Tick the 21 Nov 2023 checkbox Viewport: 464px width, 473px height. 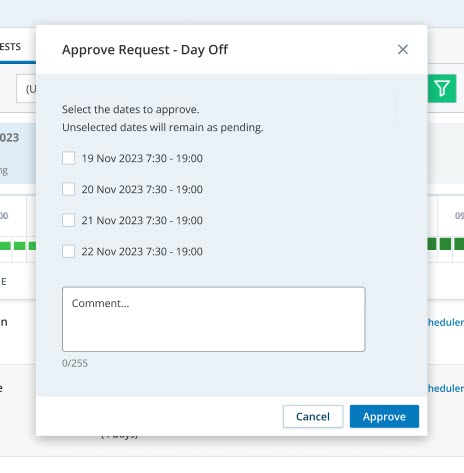pyautogui.click(x=68, y=220)
